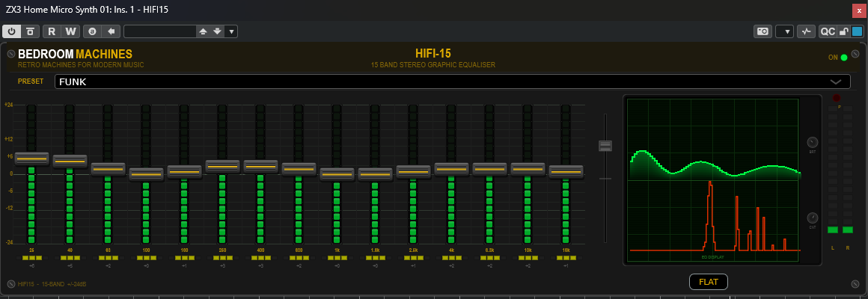Click the EQ display graph screen
This screenshot has width=868, height=299.
[714, 180]
